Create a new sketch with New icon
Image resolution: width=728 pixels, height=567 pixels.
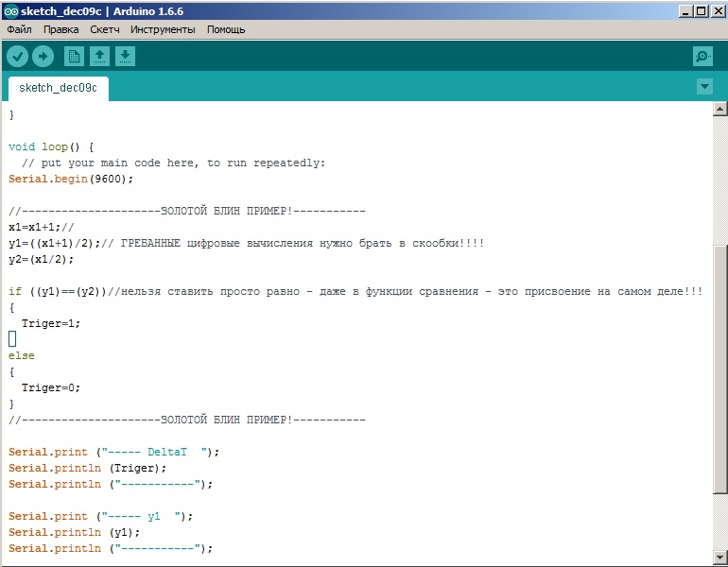coord(74,57)
